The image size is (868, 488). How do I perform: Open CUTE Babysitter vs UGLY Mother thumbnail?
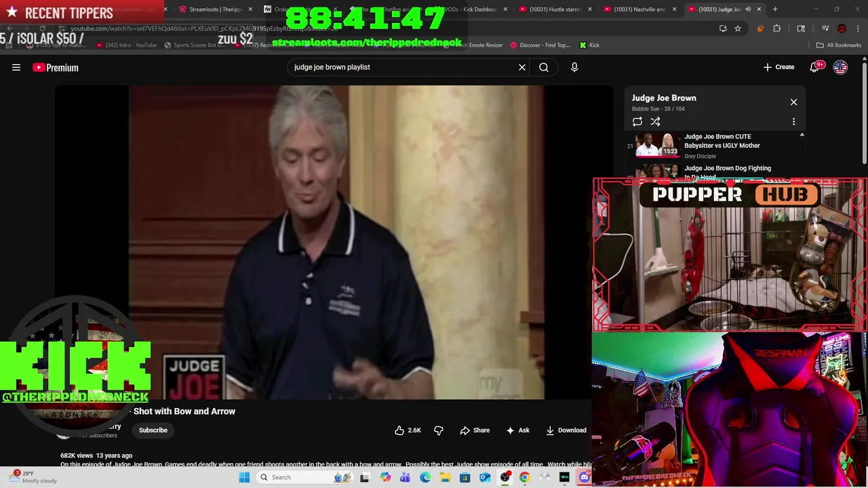(658, 145)
